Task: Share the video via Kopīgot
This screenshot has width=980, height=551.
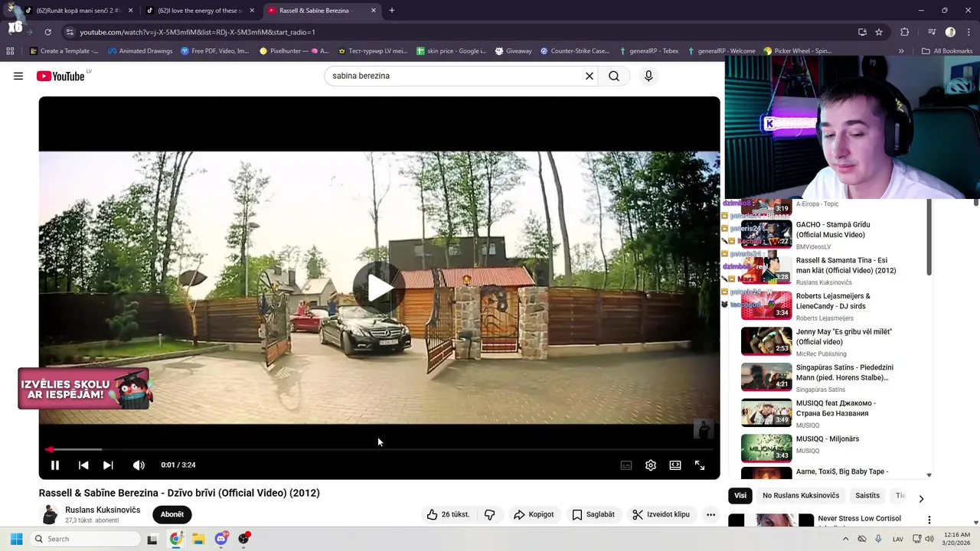Action: pyautogui.click(x=534, y=514)
